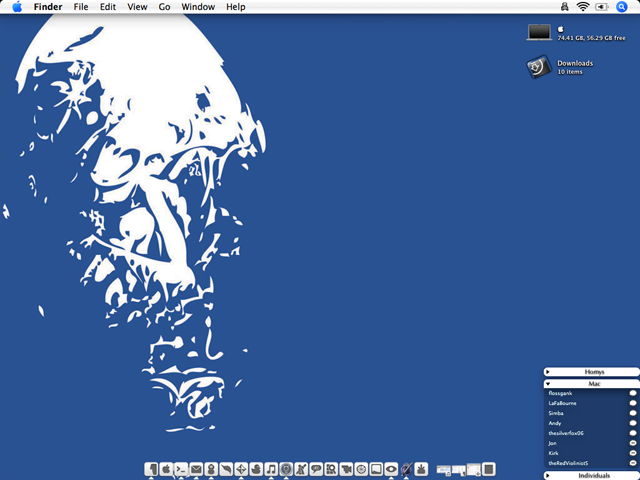Launch Terminal from the dock
Screen dimensions: 640x480
tap(181, 468)
